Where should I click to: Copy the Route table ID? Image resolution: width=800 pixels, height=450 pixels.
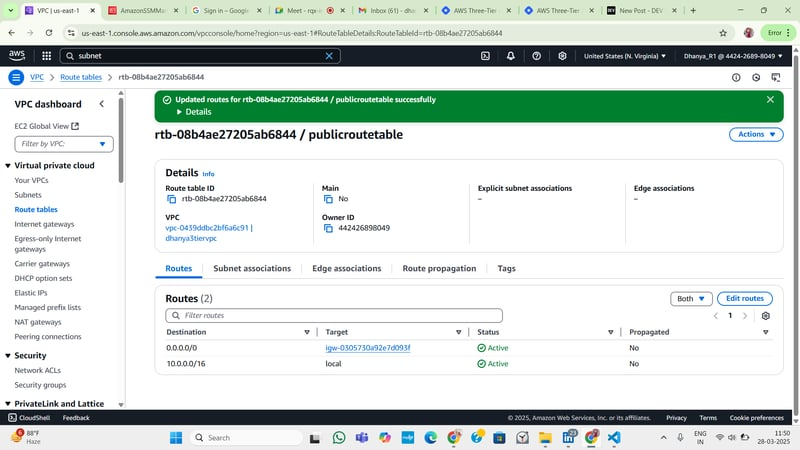(x=171, y=199)
